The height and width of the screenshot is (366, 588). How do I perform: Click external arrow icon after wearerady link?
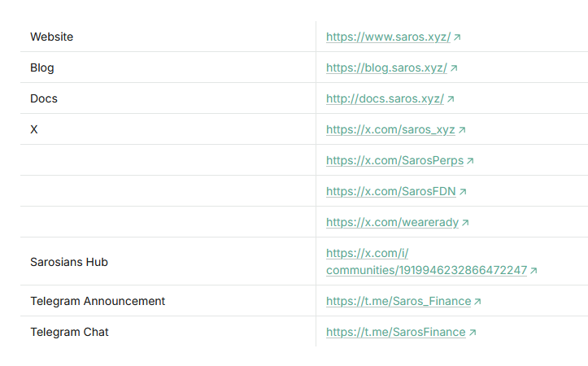pyautogui.click(x=465, y=223)
